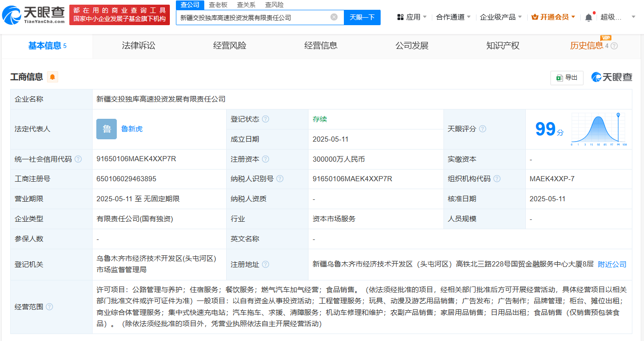The width and height of the screenshot is (644, 341).
Task: Click help icon next to 经营范围
Action: tap(49, 307)
